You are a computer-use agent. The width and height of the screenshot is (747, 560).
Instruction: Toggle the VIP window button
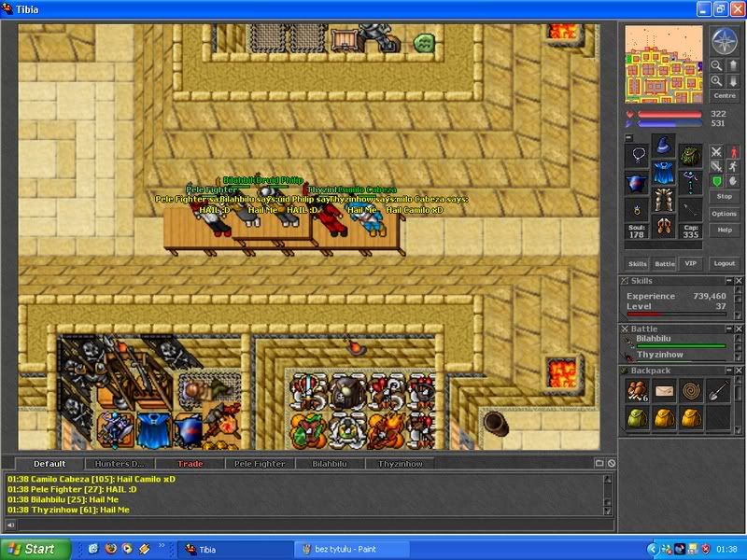coord(691,263)
